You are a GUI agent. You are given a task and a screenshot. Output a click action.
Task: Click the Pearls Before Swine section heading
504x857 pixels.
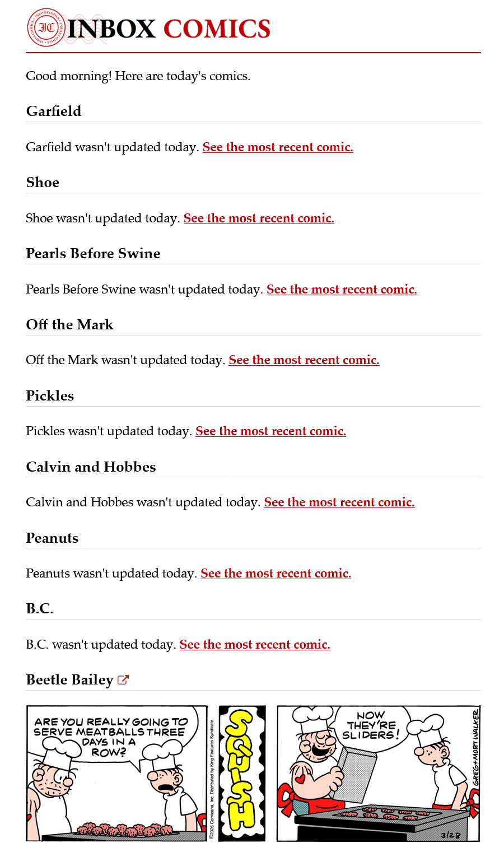click(93, 254)
